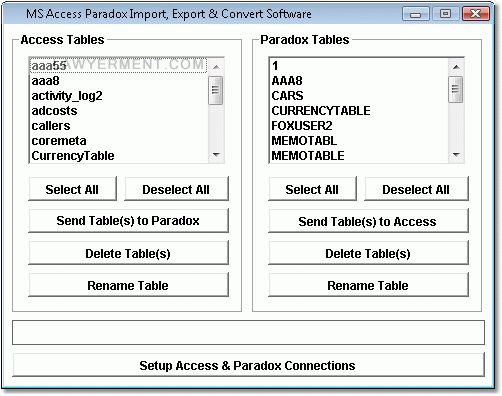
Task: Rename Table in Access panel
Action: [x=128, y=285]
